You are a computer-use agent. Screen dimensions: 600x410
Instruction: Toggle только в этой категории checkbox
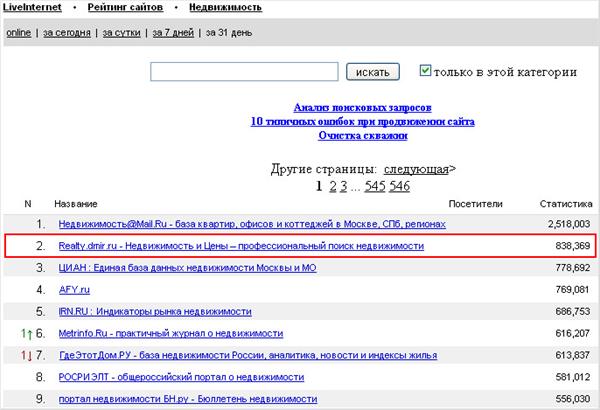(425, 70)
